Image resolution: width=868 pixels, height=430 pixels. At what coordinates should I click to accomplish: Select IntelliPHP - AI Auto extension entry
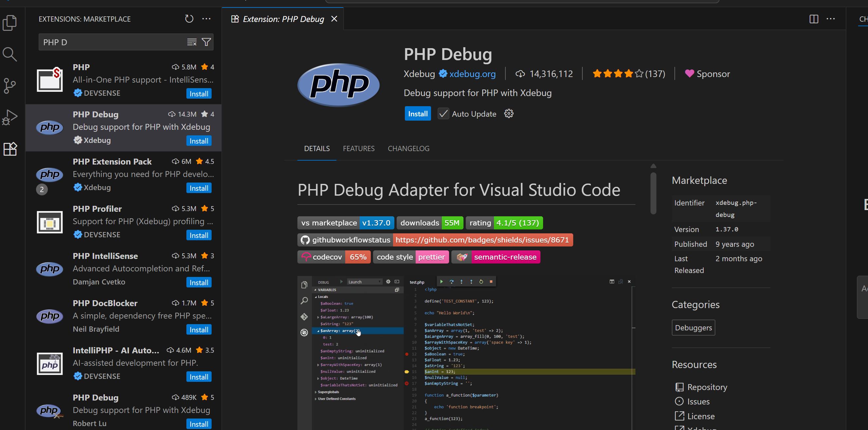(x=123, y=363)
